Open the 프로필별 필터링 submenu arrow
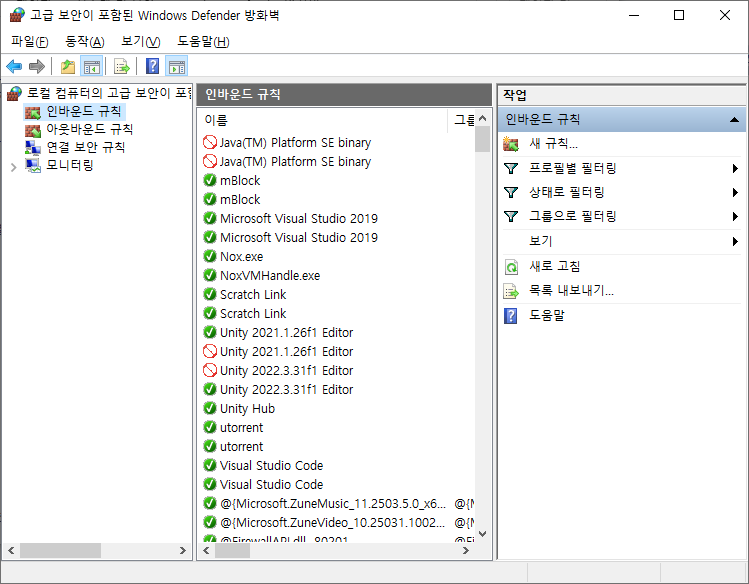Viewport: 749px width, 584px height. point(735,169)
